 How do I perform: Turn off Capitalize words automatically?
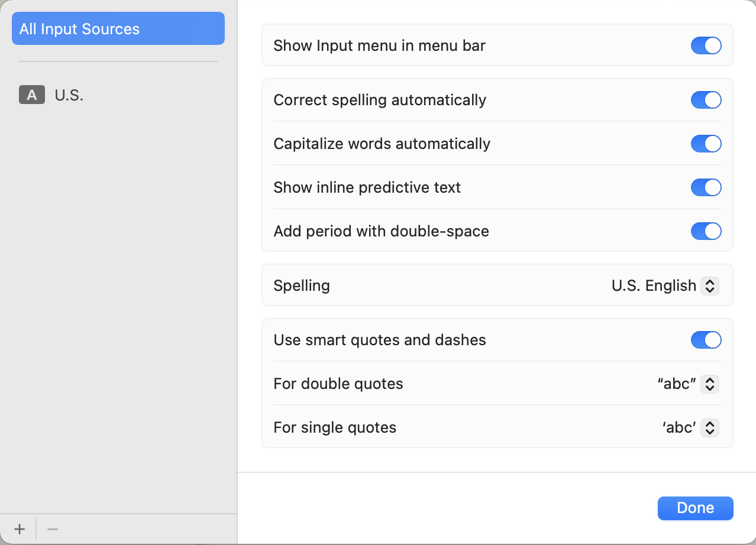706,144
